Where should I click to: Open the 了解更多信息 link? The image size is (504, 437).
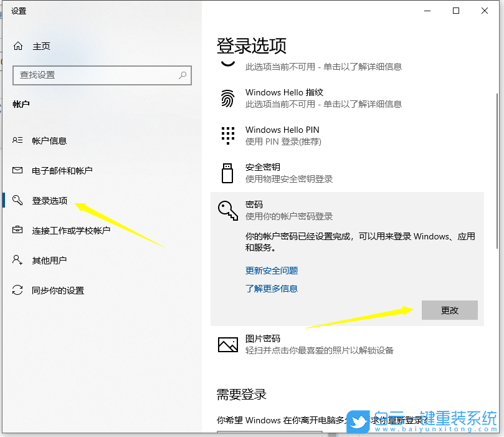coord(272,289)
